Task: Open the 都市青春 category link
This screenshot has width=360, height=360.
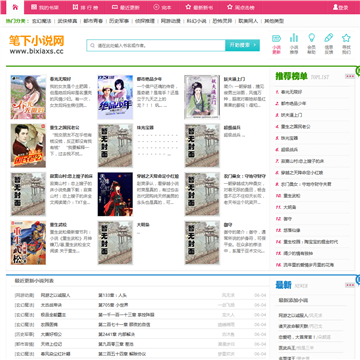Action: pos(93,21)
